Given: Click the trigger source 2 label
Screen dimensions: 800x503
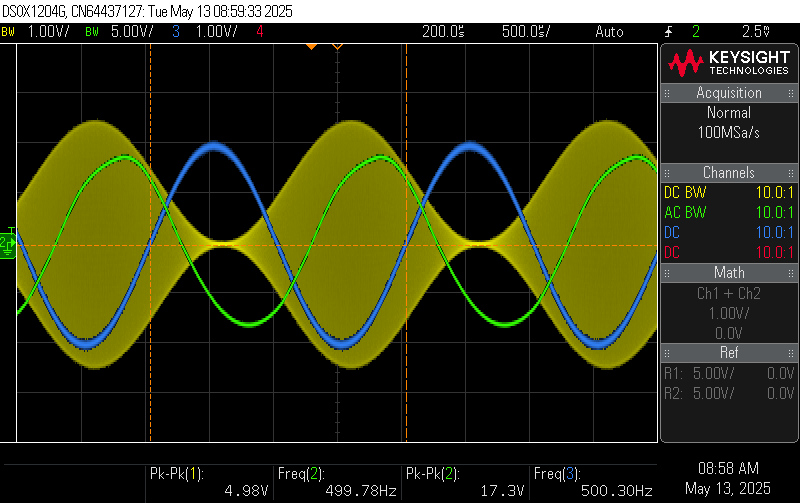Looking at the screenshot, I should pos(696,32).
